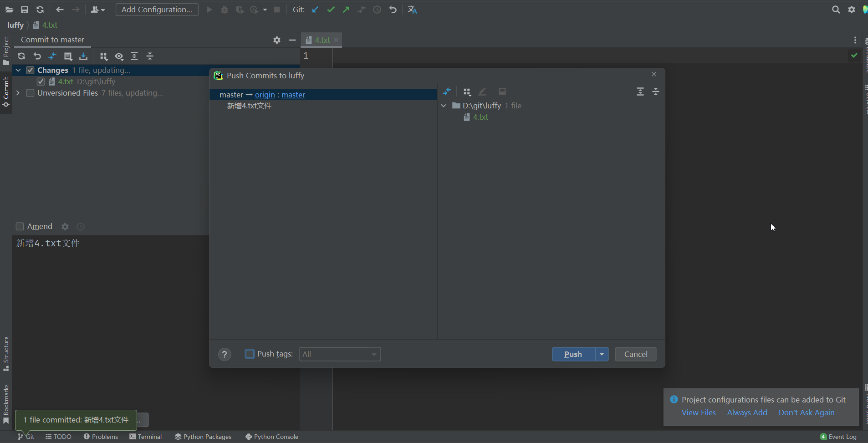Click Don't Ask Again link

[x=807, y=412]
